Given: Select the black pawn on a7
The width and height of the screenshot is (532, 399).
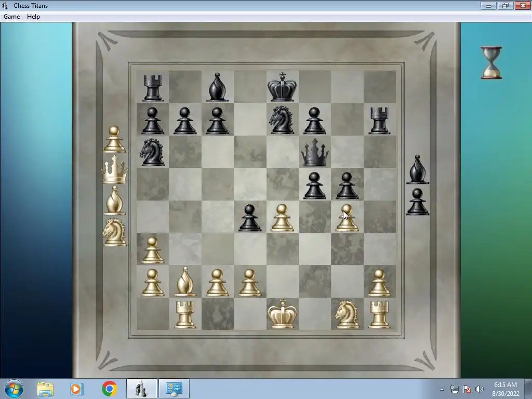Looking at the screenshot, I should (x=152, y=121).
